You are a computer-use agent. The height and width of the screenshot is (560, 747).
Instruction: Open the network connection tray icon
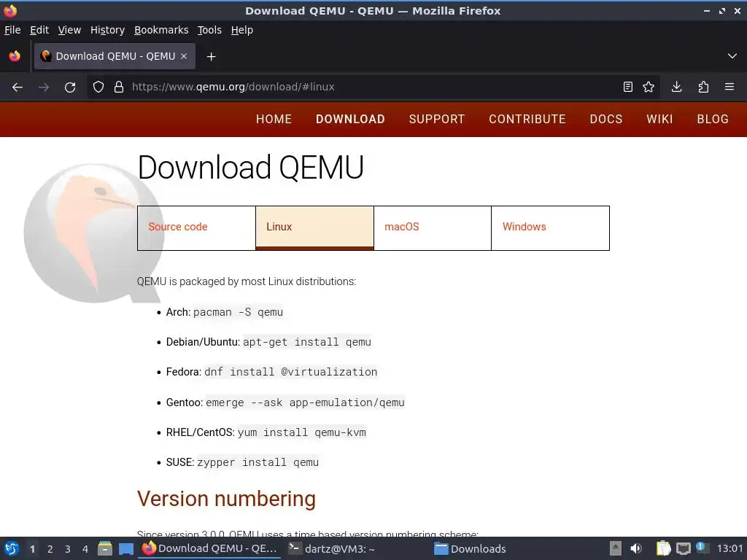click(x=683, y=548)
